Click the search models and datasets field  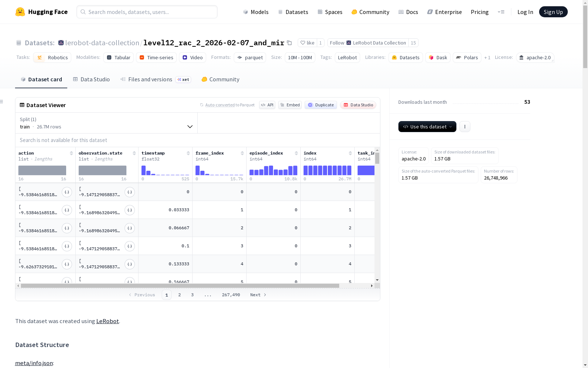(147, 12)
